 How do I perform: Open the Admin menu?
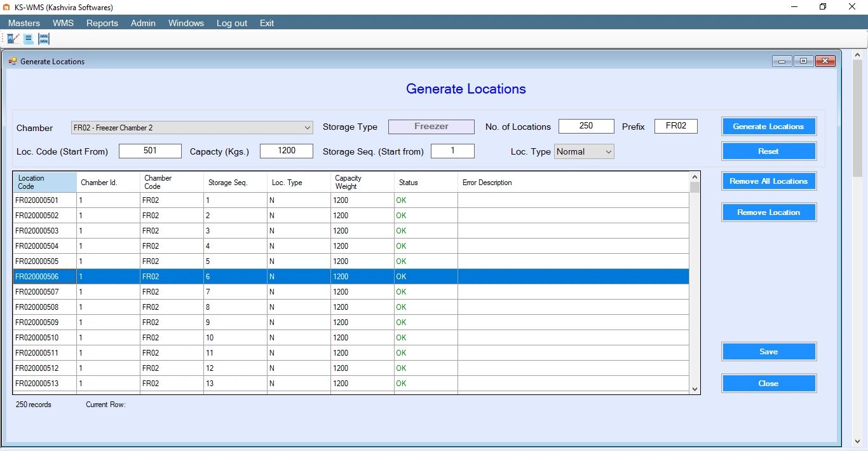point(142,23)
